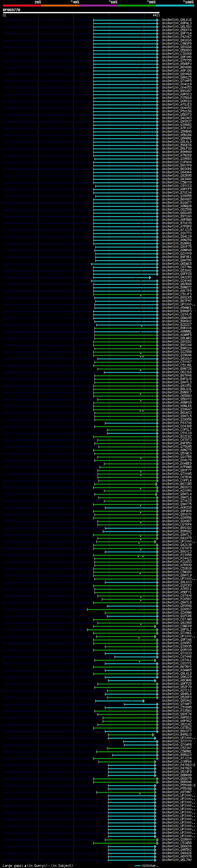Select the UniRef100_Q5I4F9 label

coord(177,772)
